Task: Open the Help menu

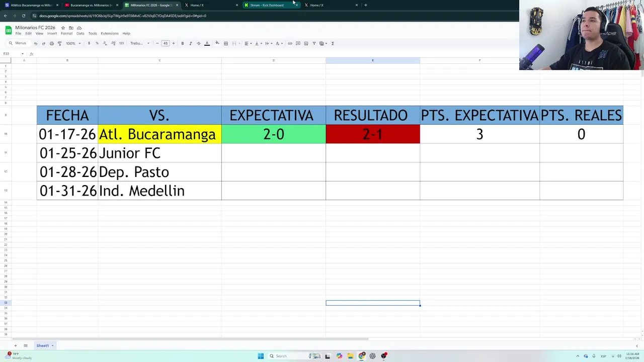Action: 126,34
